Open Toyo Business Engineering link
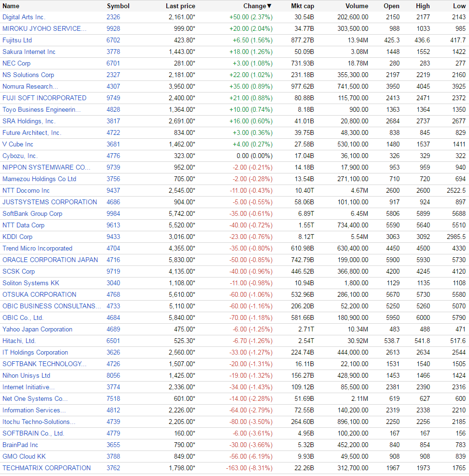The image size is (469, 476). [41, 109]
